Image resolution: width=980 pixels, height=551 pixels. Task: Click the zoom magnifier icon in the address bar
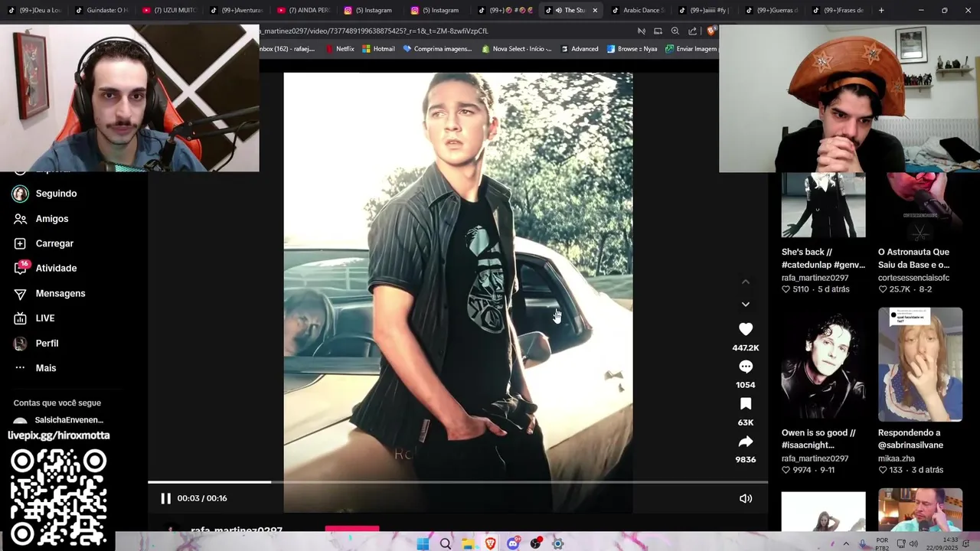pos(675,31)
